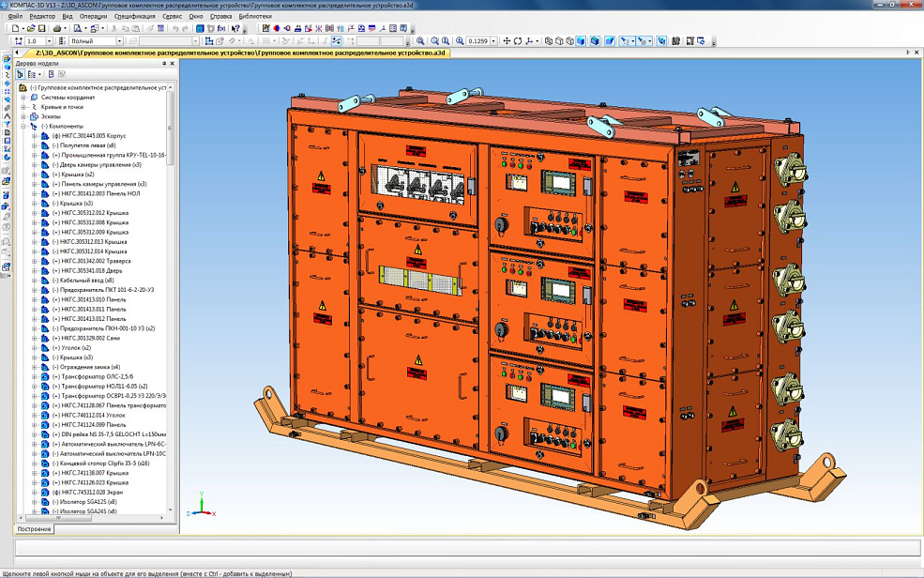Toggle shaded rendering display mode
Viewport: 924px width, 578px height.
pyautogui.click(x=582, y=41)
